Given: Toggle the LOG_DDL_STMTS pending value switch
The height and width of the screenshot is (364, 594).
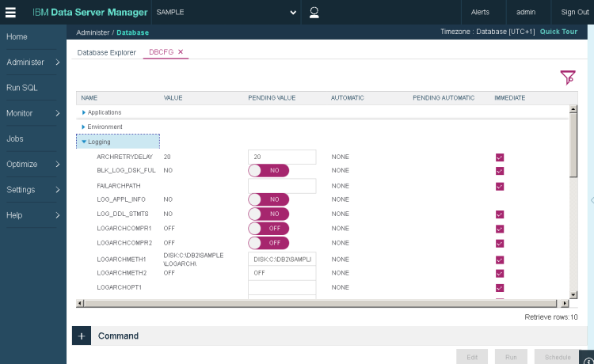Looking at the screenshot, I should pyautogui.click(x=268, y=214).
